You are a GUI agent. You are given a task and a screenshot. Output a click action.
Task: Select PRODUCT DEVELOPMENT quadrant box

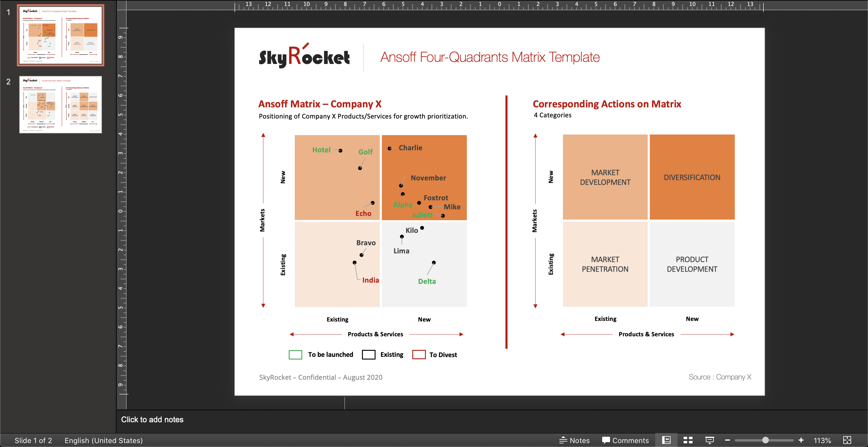692,264
